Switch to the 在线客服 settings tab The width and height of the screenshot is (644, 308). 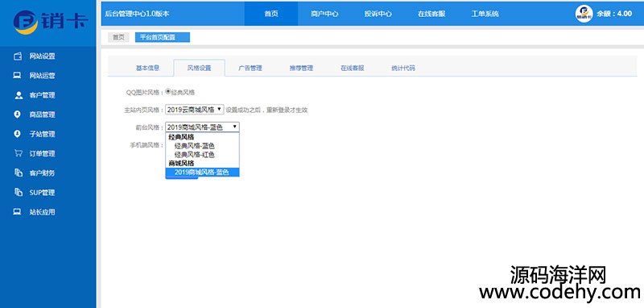click(353, 69)
